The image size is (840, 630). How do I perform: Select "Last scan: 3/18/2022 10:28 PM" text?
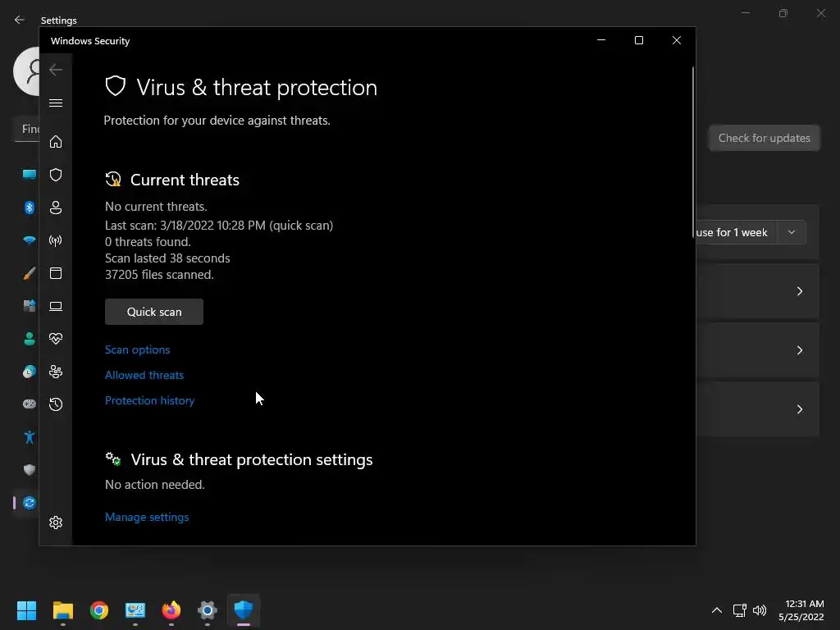[185, 226]
